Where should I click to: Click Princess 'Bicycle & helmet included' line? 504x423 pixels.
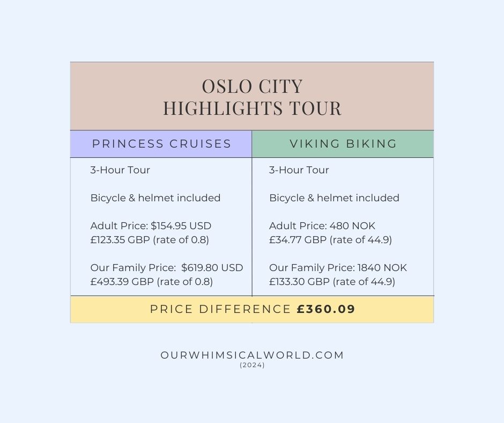coord(155,198)
